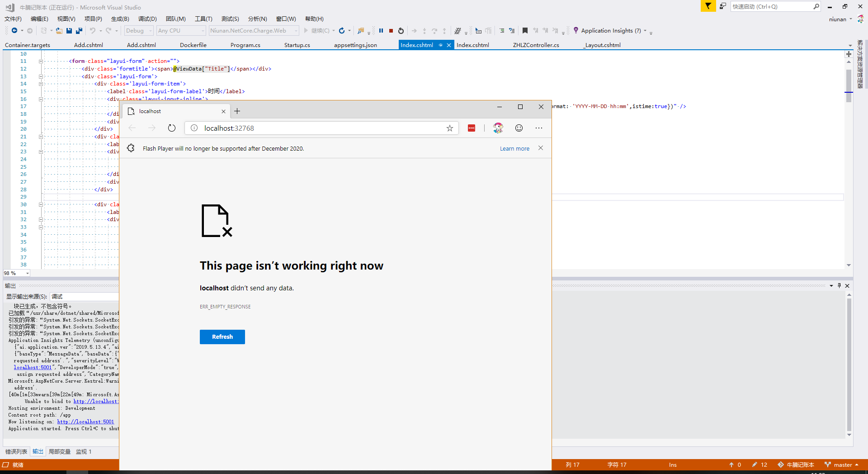Open a file using the toolbar folder icon
Viewport: 868px width, 474px height.
pyautogui.click(x=59, y=31)
